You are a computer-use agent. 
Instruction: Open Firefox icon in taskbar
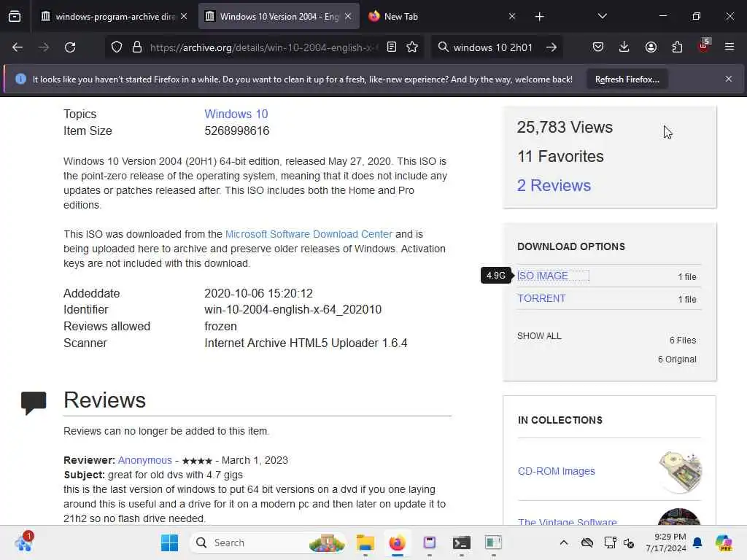(397, 542)
